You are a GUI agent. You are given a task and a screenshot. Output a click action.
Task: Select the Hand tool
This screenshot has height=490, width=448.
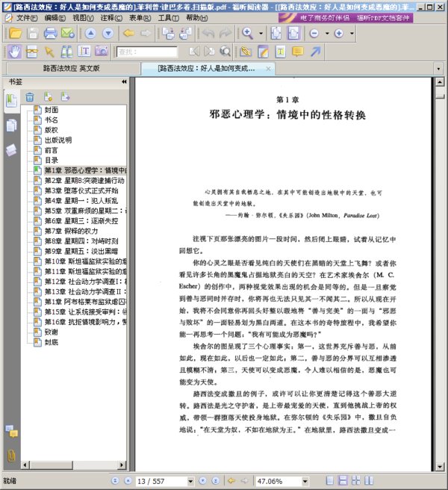click(x=14, y=52)
